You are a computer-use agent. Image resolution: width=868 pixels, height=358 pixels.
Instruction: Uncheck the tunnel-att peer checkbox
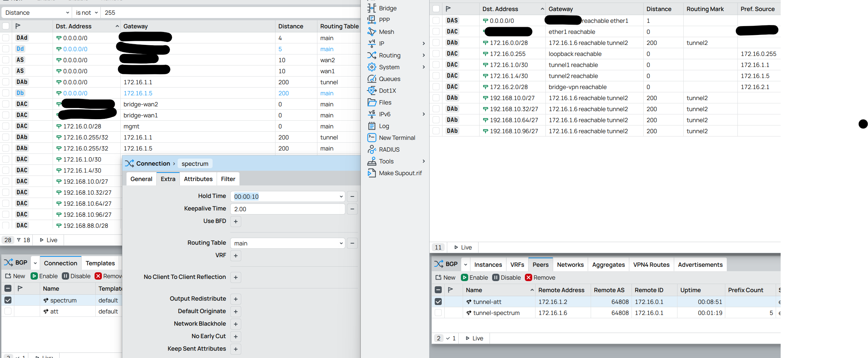pos(438,302)
